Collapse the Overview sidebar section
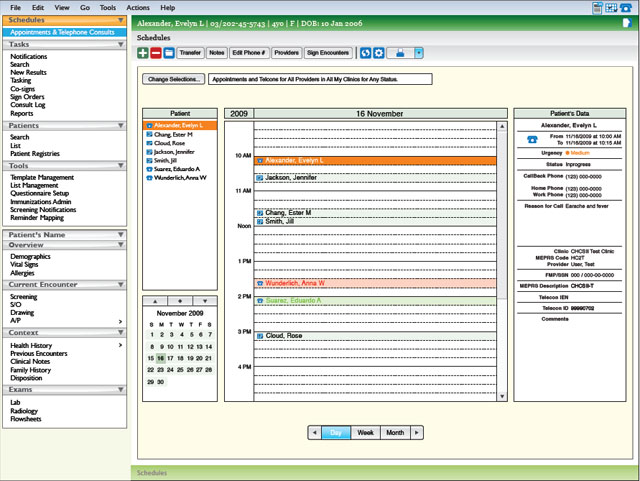 121,245
